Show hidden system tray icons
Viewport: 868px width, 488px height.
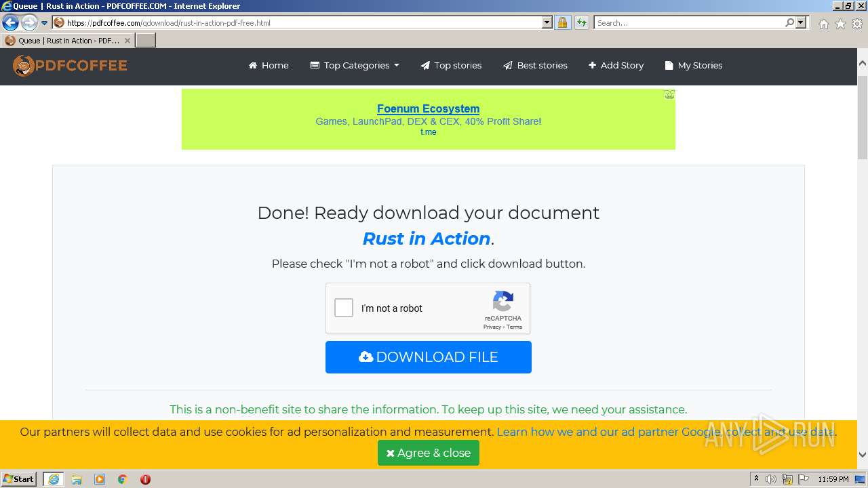(x=757, y=479)
